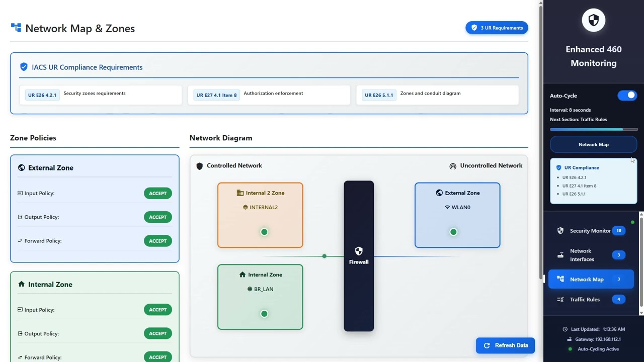Click the UR E27 4.1 Item 8 tag

pos(216,95)
